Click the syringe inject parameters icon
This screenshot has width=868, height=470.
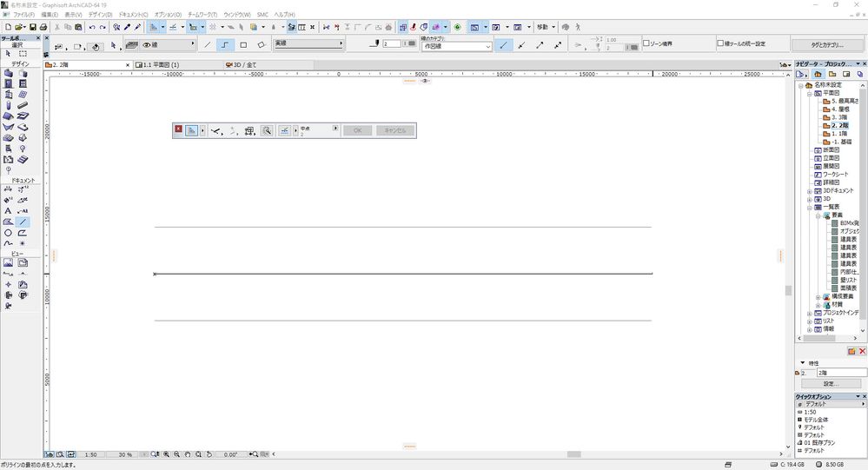click(x=138, y=27)
